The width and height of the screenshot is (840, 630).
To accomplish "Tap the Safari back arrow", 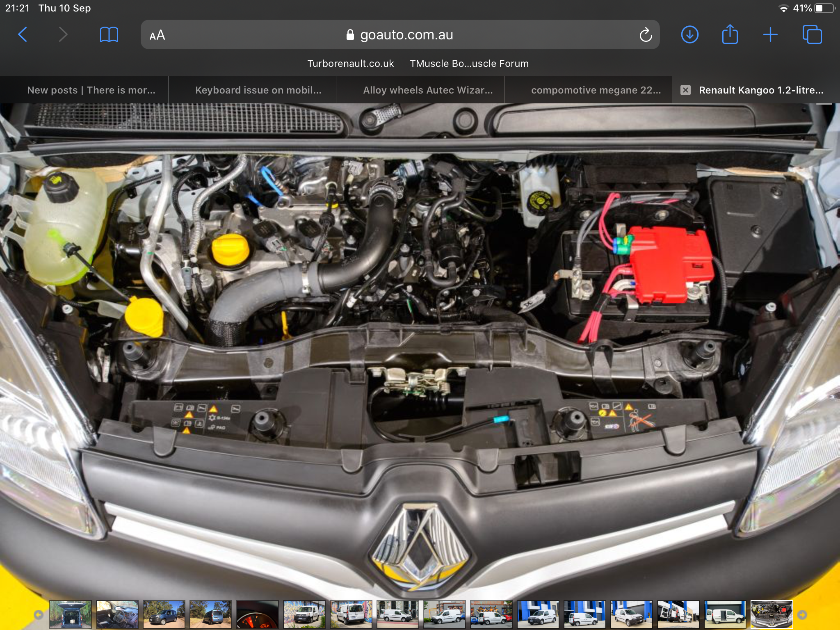I will (23, 35).
